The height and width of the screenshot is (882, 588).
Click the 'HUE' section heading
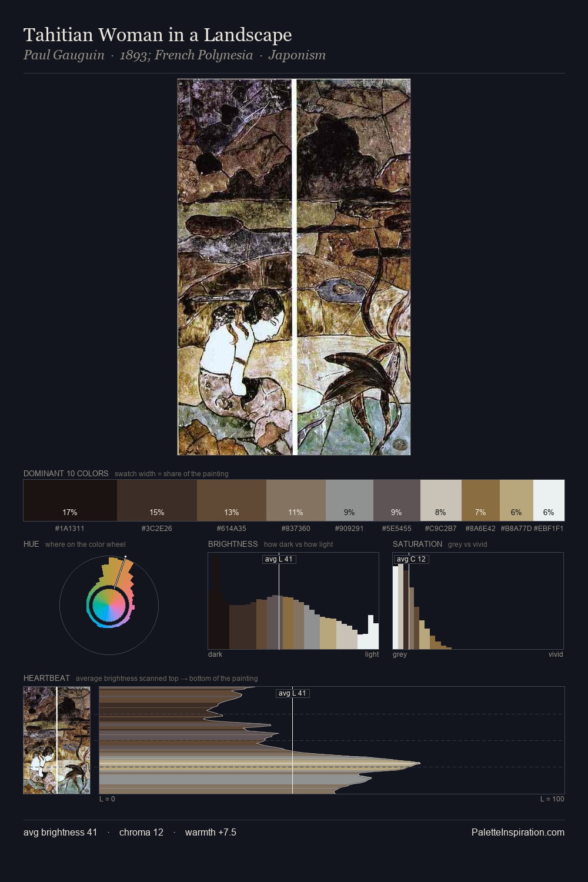pos(31,544)
